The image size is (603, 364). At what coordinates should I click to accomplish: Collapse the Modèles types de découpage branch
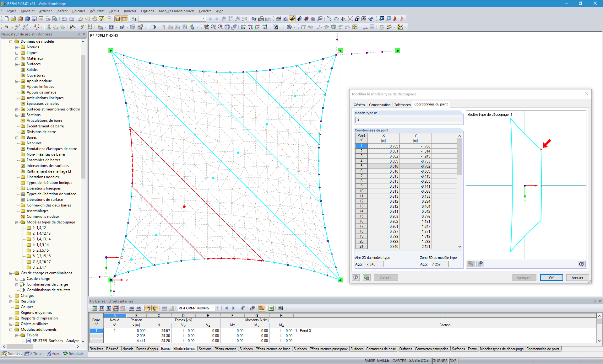click(17, 222)
